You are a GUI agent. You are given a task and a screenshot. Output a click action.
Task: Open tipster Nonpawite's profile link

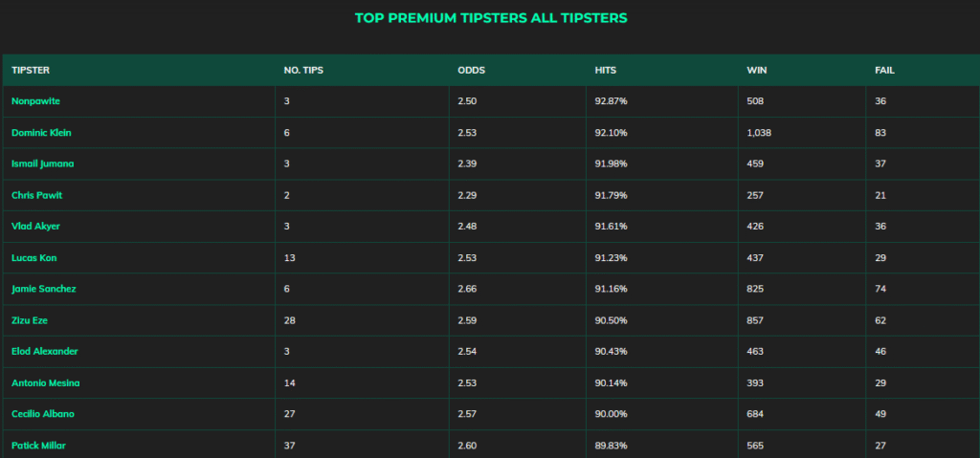coord(35,101)
